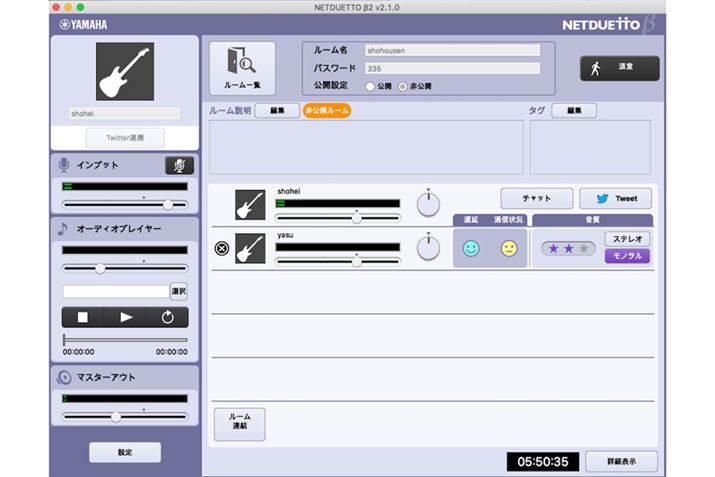
Task: Switch to モノラル mono mode
Action: pyautogui.click(x=627, y=256)
